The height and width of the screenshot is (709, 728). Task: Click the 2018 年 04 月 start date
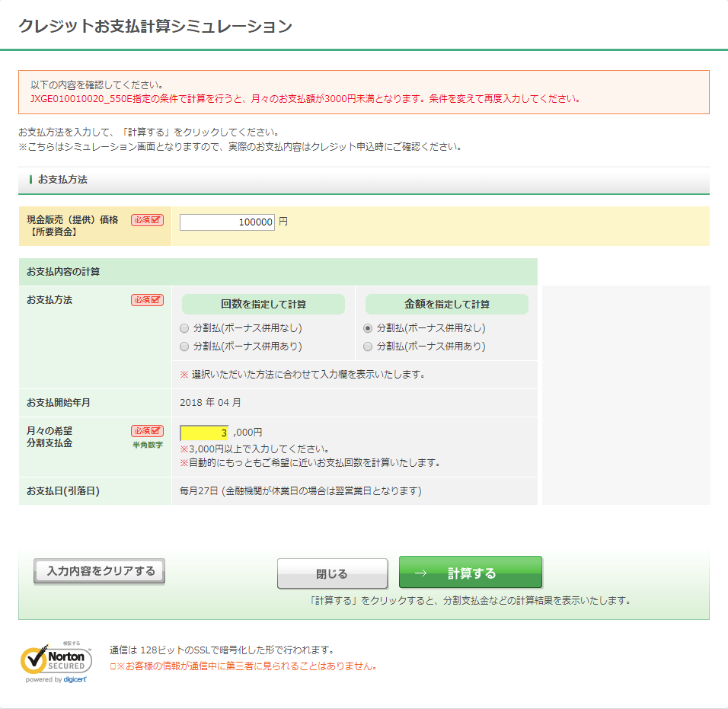click(210, 402)
